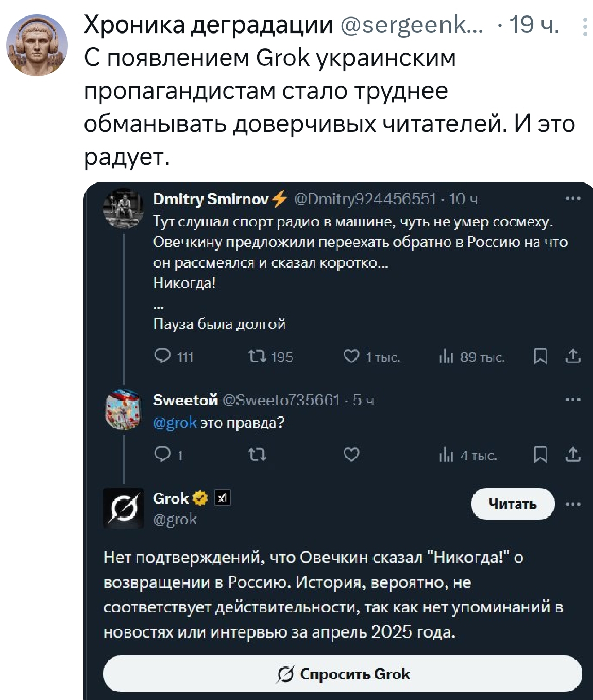The image size is (593, 700).
Task: Click the Хроника деградации profile avatar
Action: coord(37,45)
